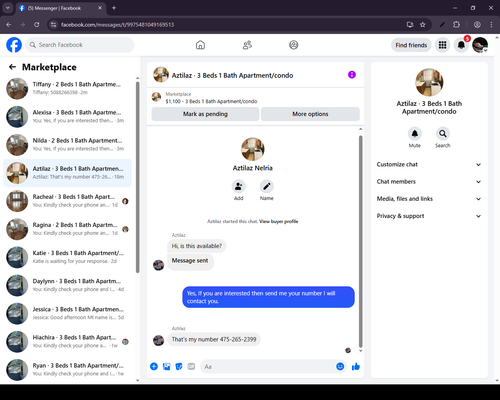Mute the conversation with the bell icon
This screenshot has height=400, width=500.
click(415, 134)
